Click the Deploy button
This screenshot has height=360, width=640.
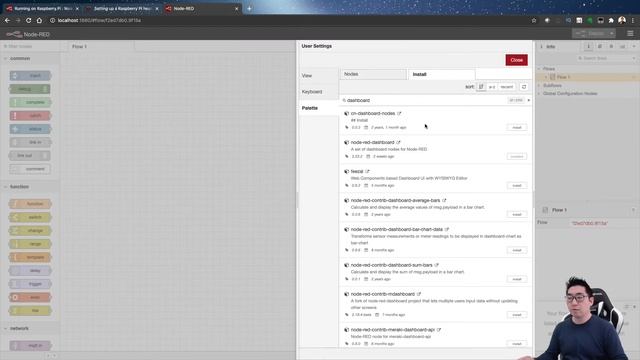pyautogui.click(x=590, y=33)
